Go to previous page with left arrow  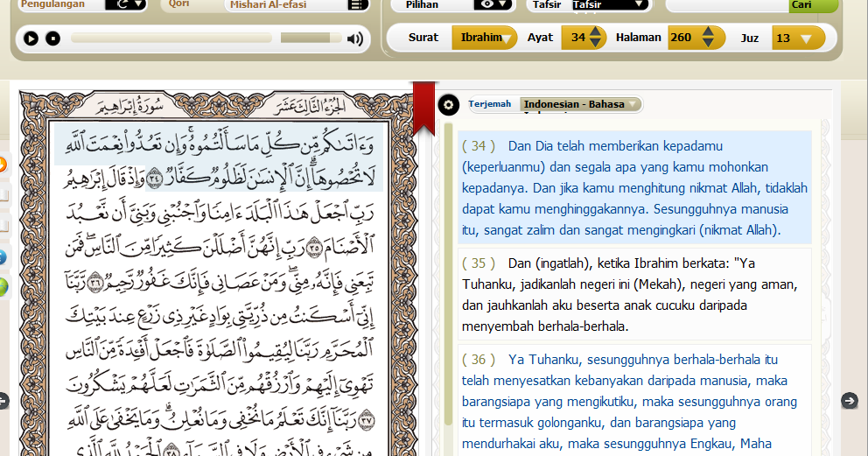3,401
